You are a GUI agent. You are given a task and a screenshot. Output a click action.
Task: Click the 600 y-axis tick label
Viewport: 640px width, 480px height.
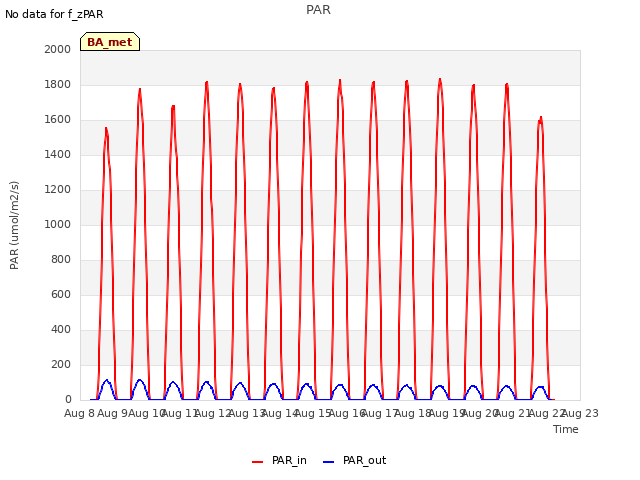pos(61,294)
